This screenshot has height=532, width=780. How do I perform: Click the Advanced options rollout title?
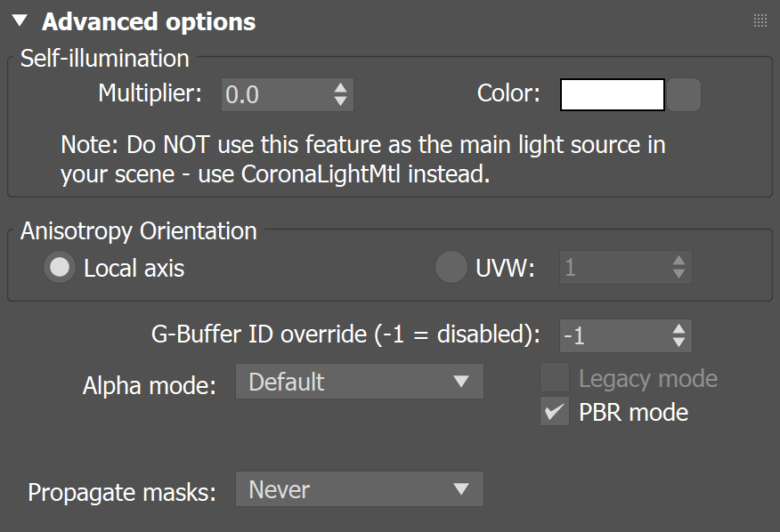tap(149, 21)
